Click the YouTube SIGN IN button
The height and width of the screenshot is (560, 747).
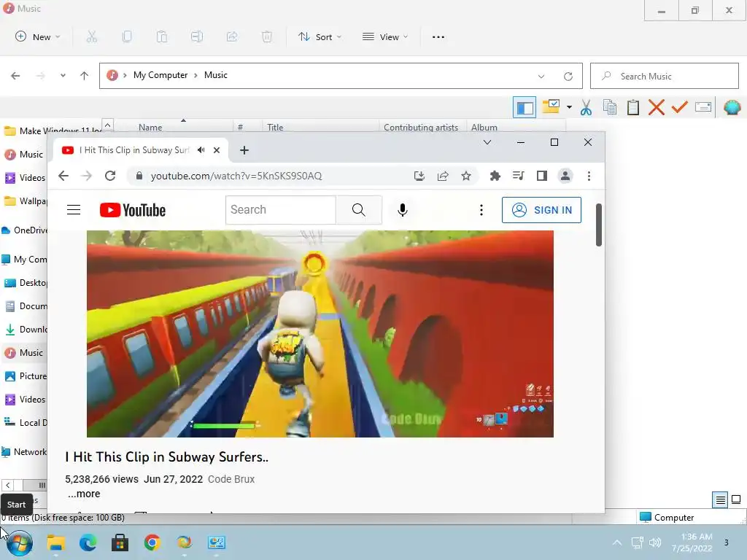point(541,210)
